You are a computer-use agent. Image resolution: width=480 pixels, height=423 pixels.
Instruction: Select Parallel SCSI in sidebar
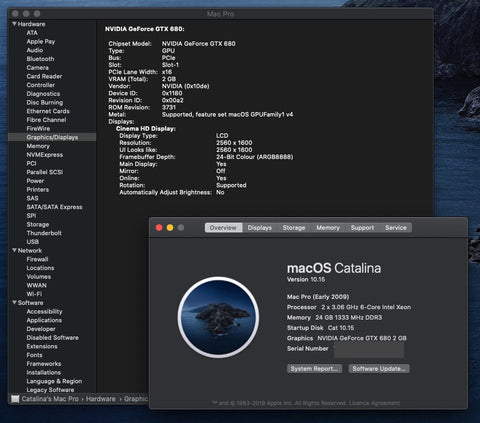(45, 172)
